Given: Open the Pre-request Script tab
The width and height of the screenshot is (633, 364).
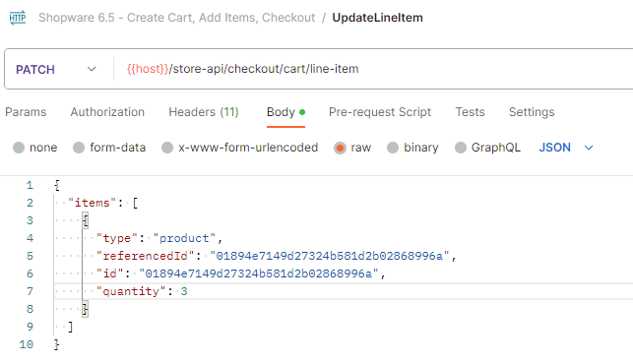Looking at the screenshot, I should pyautogui.click(x=380, y=112).
